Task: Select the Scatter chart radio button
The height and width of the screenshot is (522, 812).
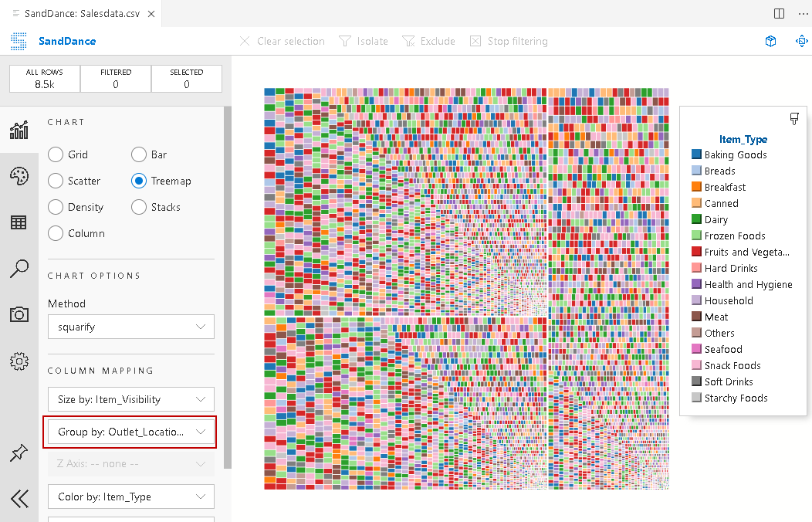Action: (56, 181)
